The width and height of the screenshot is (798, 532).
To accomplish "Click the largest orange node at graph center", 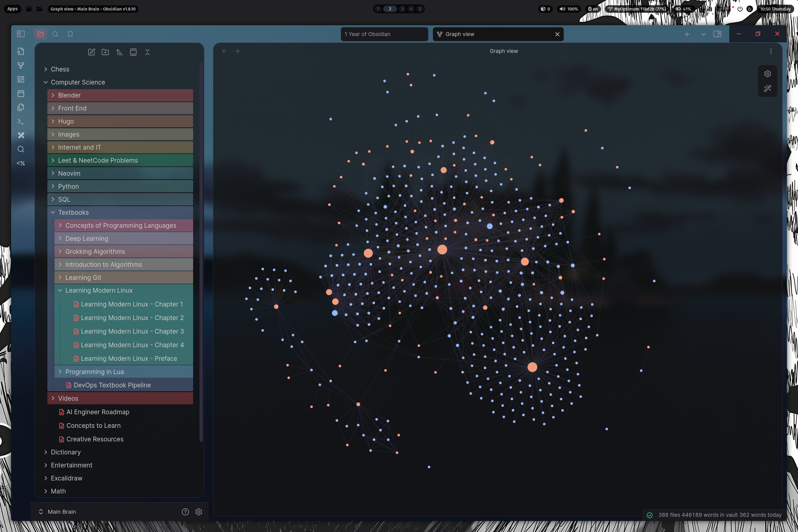I will click(442, 250).
